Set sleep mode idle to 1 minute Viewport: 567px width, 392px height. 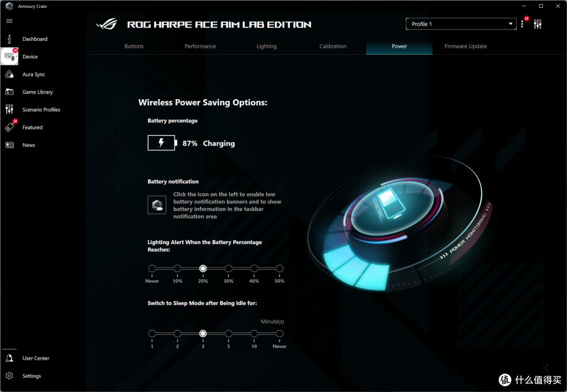152,333
